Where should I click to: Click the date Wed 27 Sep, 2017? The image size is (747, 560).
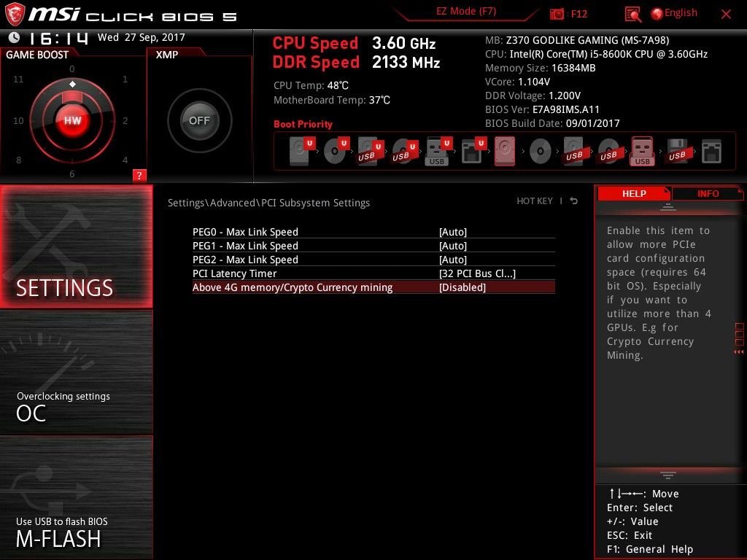[141, 37]
